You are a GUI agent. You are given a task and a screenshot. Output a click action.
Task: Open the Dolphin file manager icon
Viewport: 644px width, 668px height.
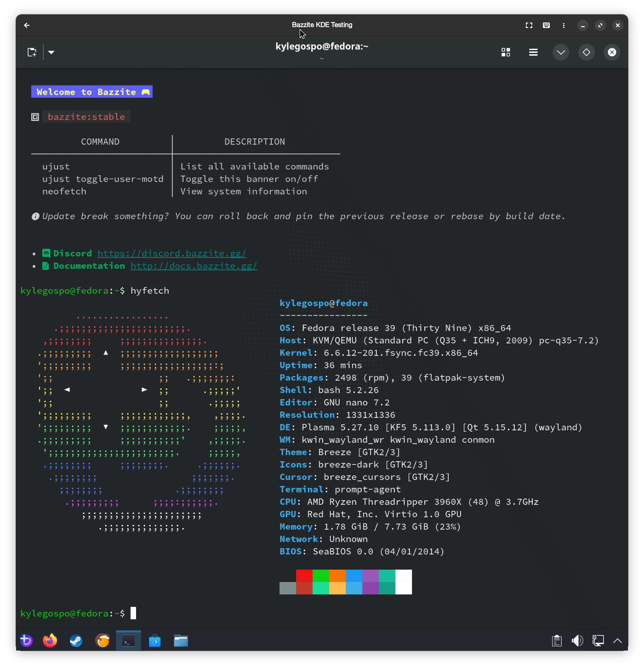coord(181,640)
